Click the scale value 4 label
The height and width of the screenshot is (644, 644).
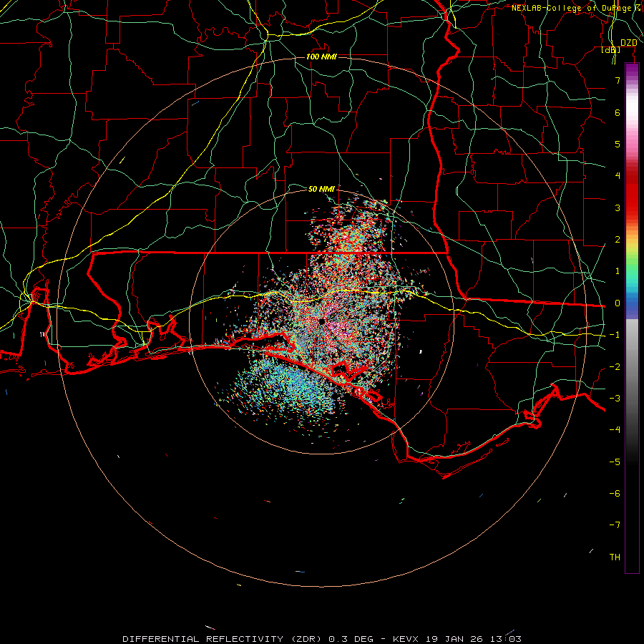click(x=618, y=176)
